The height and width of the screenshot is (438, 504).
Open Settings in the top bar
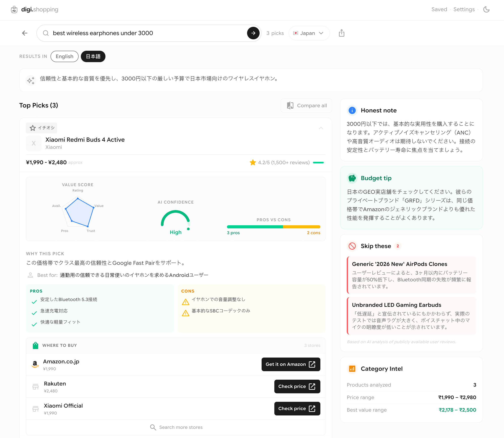464,10
